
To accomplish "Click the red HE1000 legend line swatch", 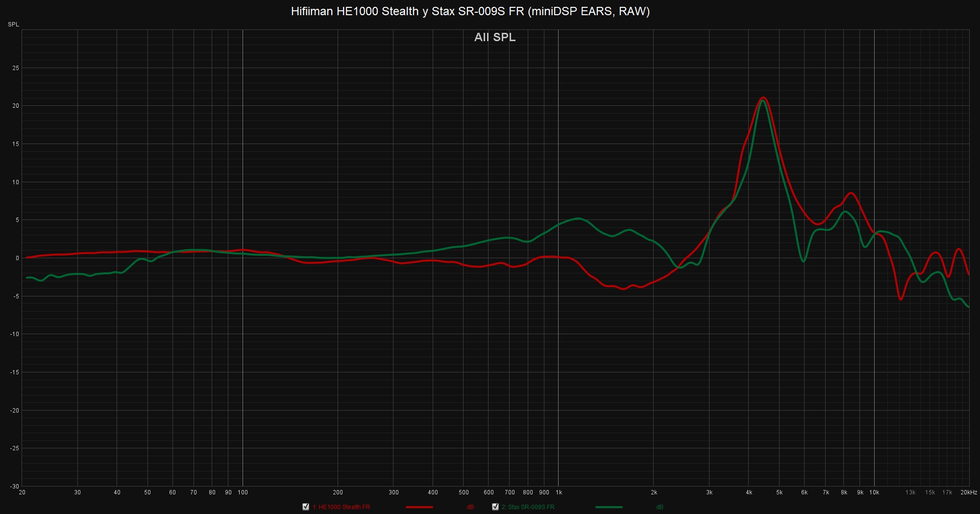I will 419,507.
